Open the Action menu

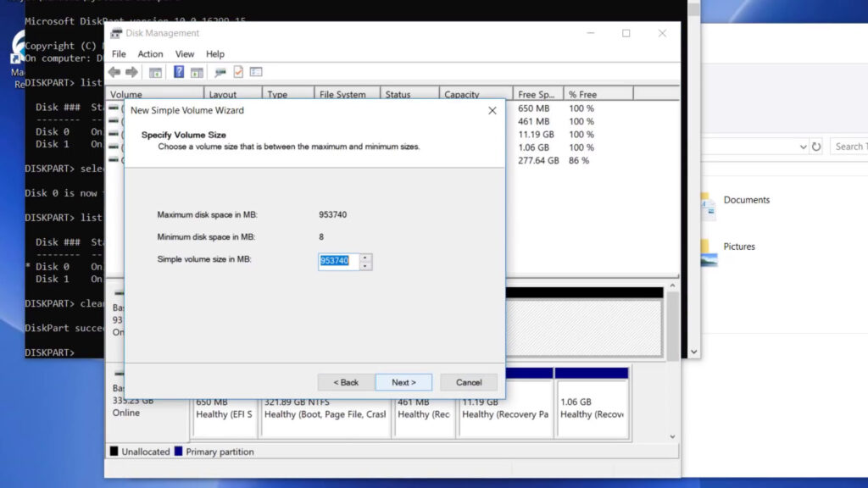point(150,53)
